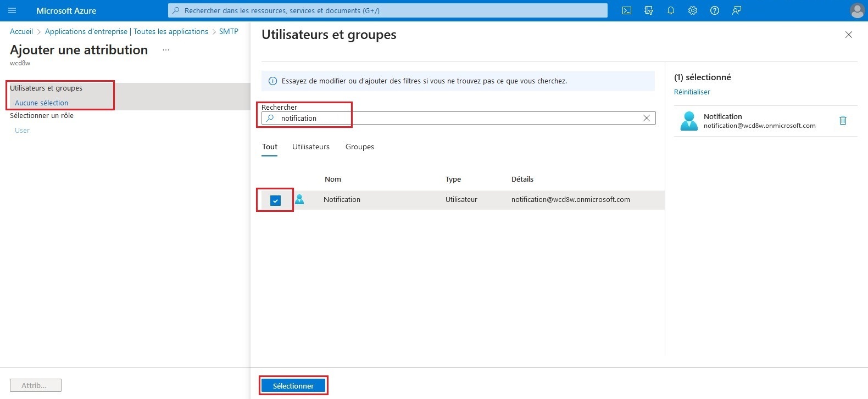Switch to the Groupes tab
Viewport: 868px width, 399px height.
pos(360,147)
